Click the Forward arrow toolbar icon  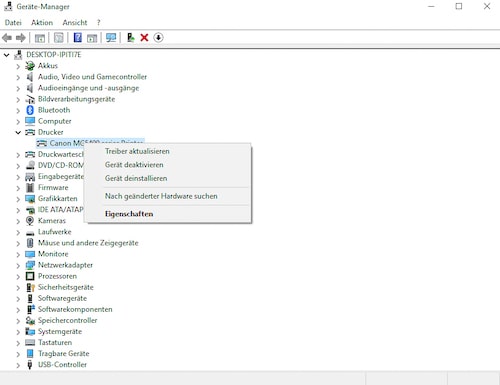pyautogui.click(x=21, y=38)
